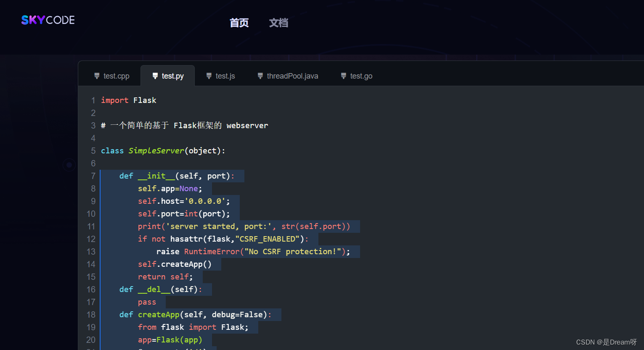Image resolution: width=644 pixels, height=350 pixels.
Task: Click the print 'server started' line
Action: click(244, 226)
